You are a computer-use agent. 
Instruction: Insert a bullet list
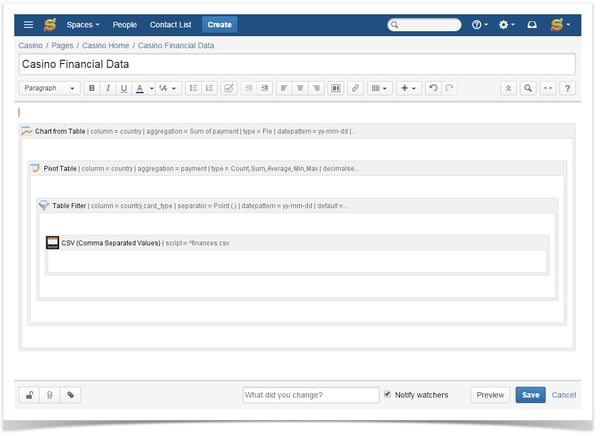tap(193, 88)
